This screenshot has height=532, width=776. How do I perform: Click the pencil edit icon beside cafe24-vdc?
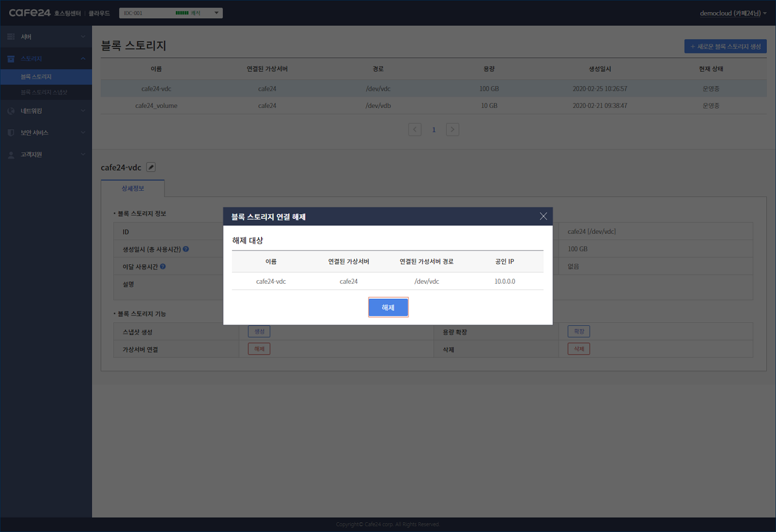(x=151, y=167)
